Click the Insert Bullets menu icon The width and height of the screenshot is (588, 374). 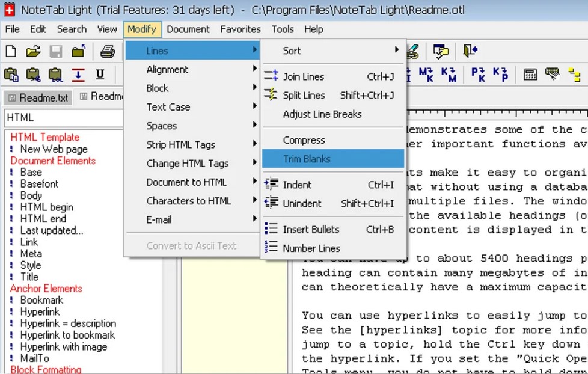pos(271,228)
